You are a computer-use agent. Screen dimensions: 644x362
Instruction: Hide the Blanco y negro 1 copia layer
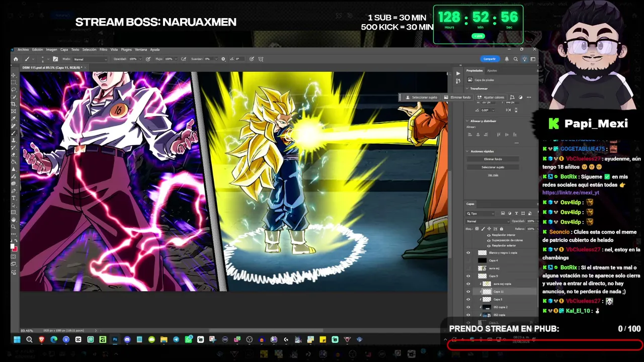(468, 253)
